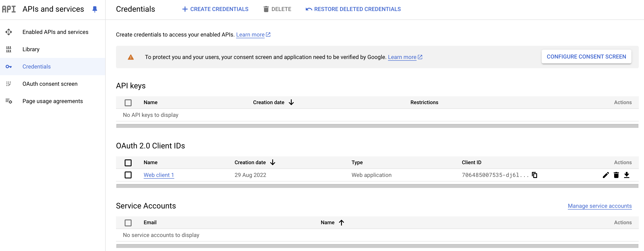The height and width of the screenshot is (251, 644).
Task: Click the orange warning triangle icon
Action: pos(131,57)
